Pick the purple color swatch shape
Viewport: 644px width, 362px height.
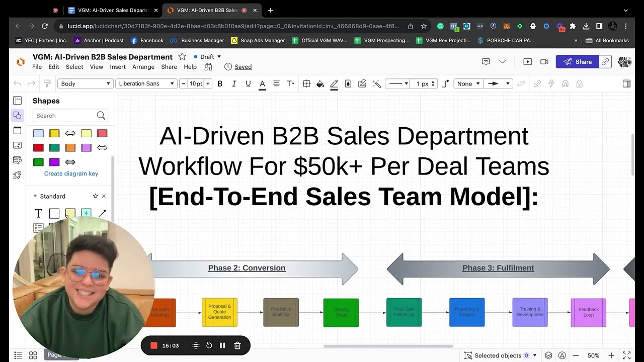54,162
